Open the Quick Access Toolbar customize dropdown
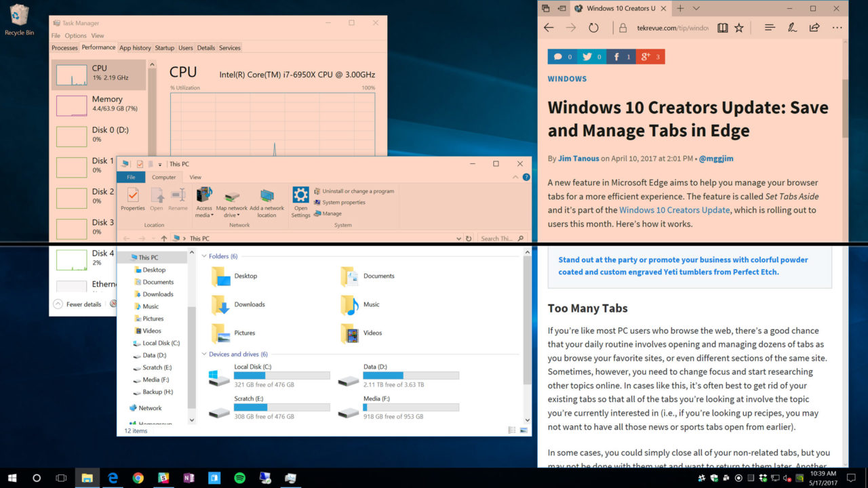The image size is (868, 488). pos(160,164)
